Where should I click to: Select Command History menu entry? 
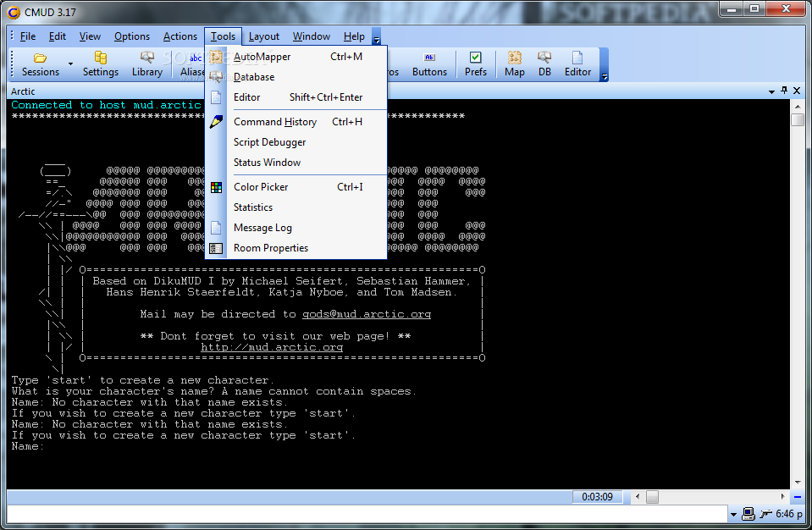pos(296,122)
